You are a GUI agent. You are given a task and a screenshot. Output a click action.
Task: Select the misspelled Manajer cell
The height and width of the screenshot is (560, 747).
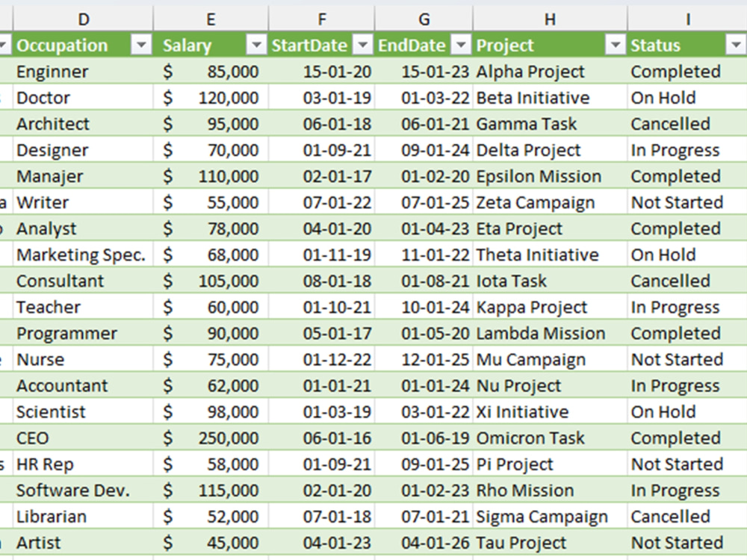[84, 176]
